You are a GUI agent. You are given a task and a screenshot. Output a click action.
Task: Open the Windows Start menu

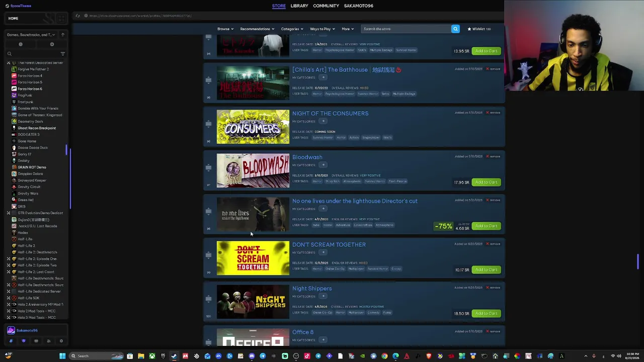click(62, 356)
